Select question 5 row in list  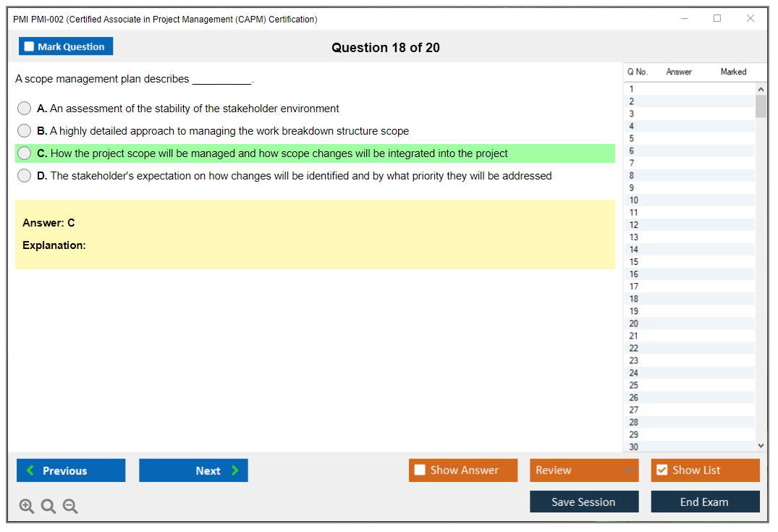pyautogui.click(x=632, y=138)
